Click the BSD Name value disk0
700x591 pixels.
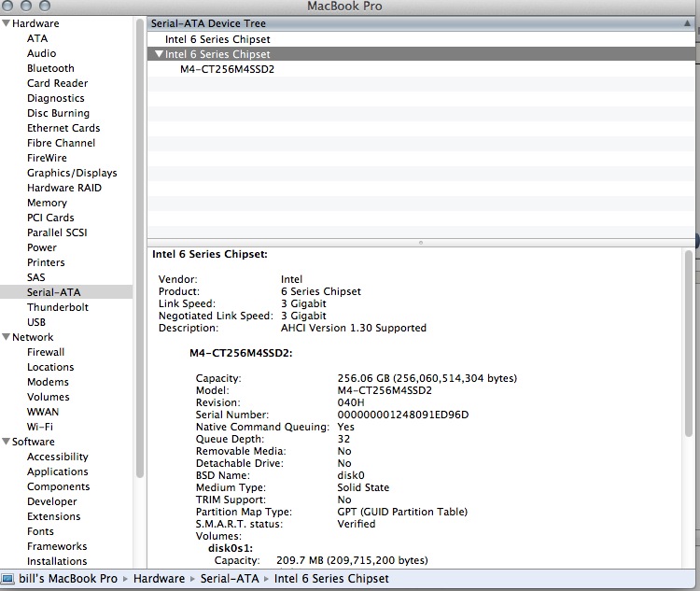tap(350, 475)
